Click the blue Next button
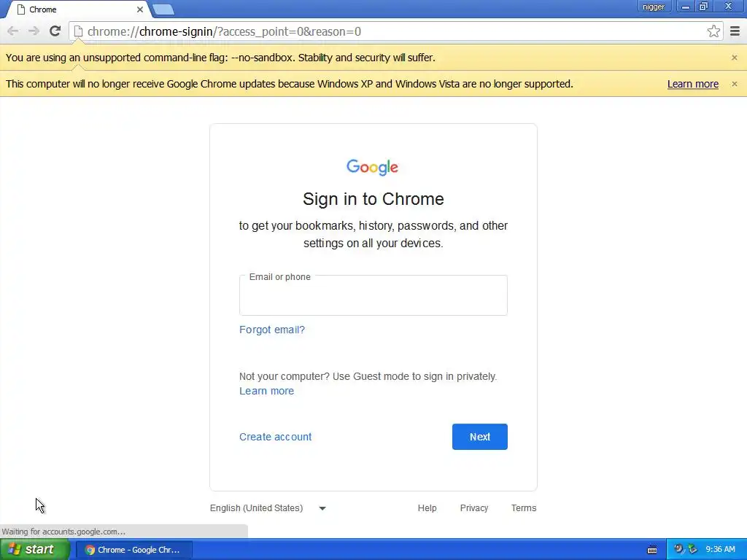 tap(480, 437)
